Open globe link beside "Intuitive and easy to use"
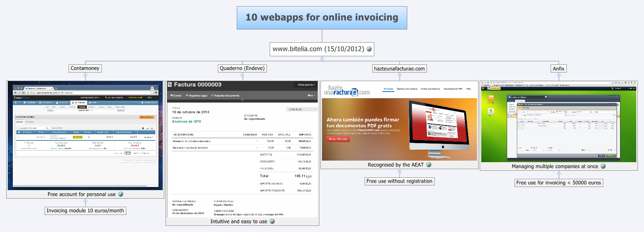This screenshot has width=644, height=232. click(272, 221)
